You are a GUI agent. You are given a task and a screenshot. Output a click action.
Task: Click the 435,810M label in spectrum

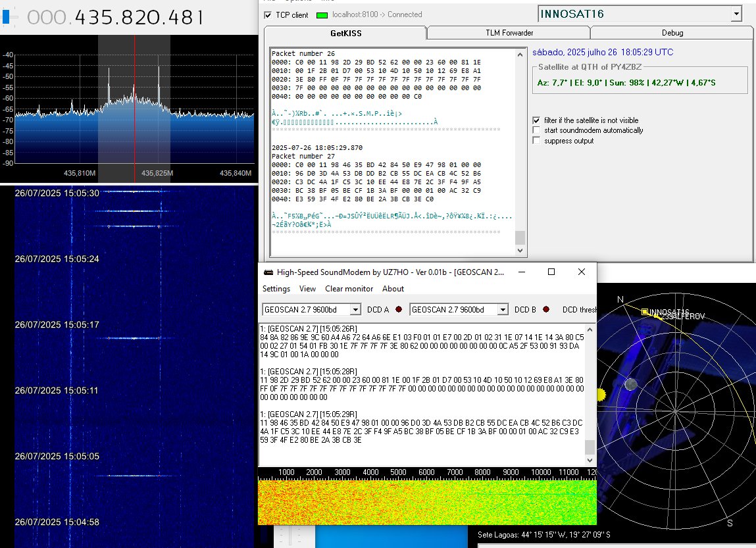point(80,173)
